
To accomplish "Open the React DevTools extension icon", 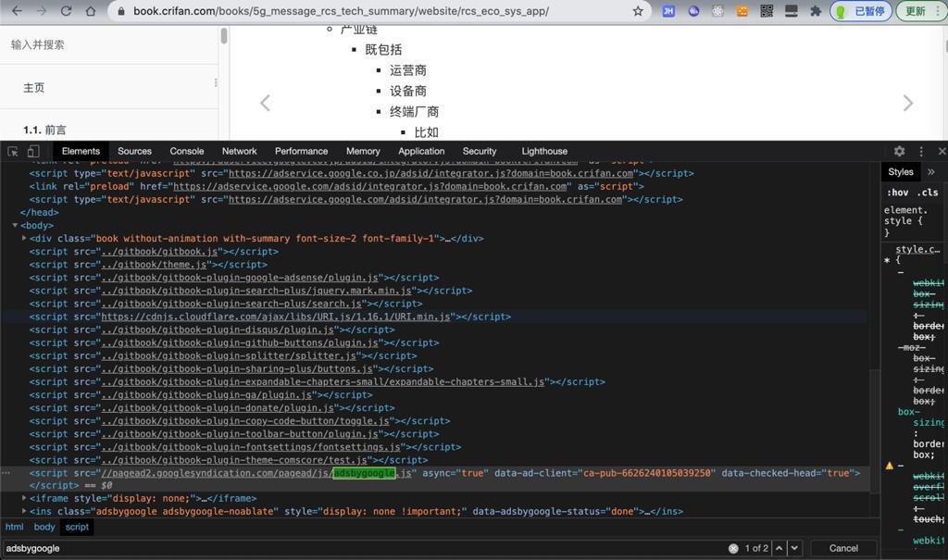I will tap(717, 11).
